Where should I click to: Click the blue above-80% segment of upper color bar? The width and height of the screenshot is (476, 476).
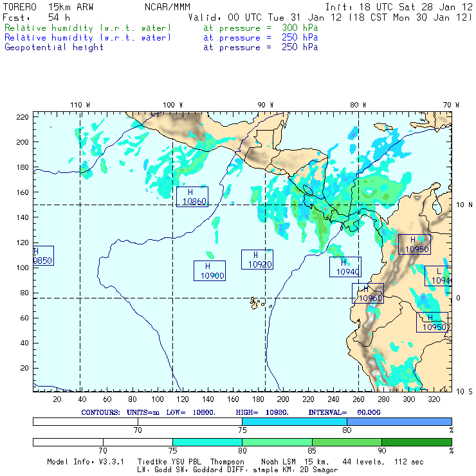click(399, 421)
